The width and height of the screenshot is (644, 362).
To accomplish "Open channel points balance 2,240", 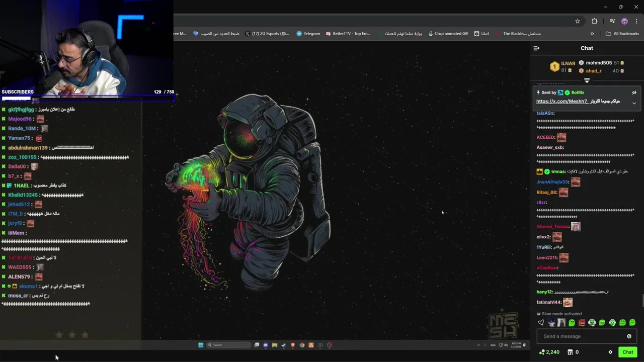I will [549, 352].
